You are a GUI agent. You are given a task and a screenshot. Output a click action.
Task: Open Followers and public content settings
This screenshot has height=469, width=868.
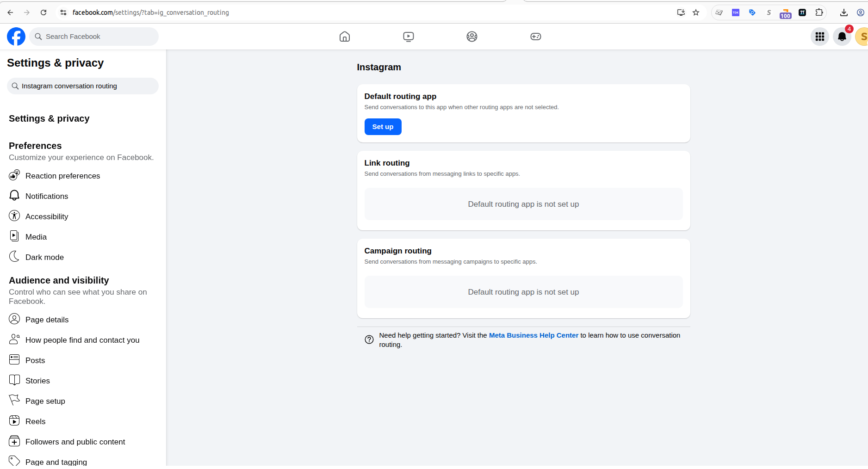pyautogui.click(x=83, y=442)
